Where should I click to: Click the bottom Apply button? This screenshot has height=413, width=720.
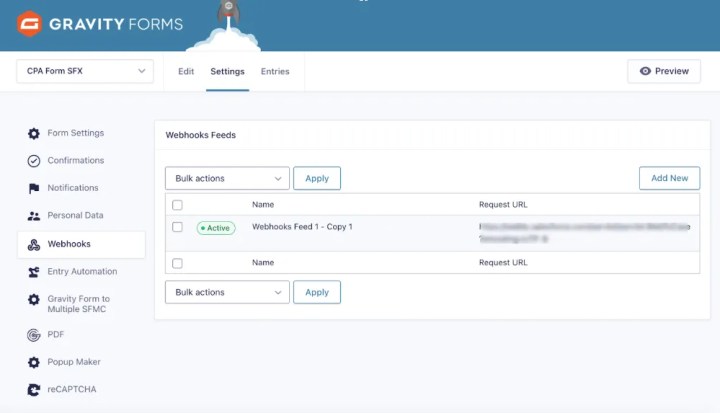click(317, 292)
